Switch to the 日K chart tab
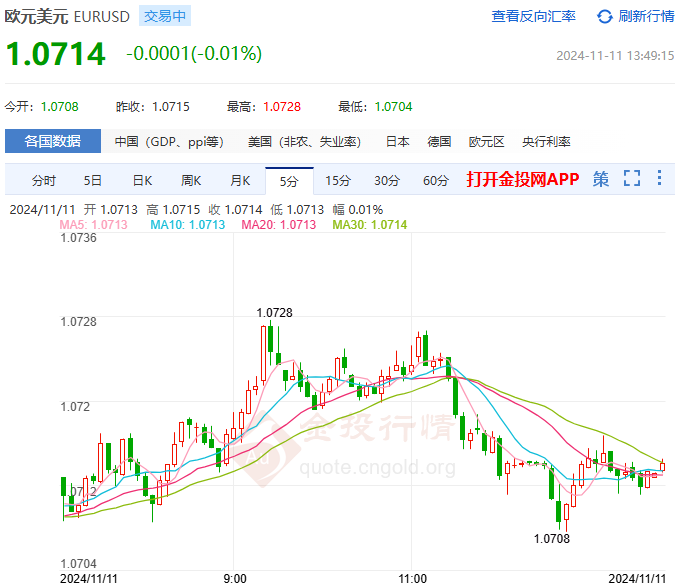683x584 pixels. point(142,181)
